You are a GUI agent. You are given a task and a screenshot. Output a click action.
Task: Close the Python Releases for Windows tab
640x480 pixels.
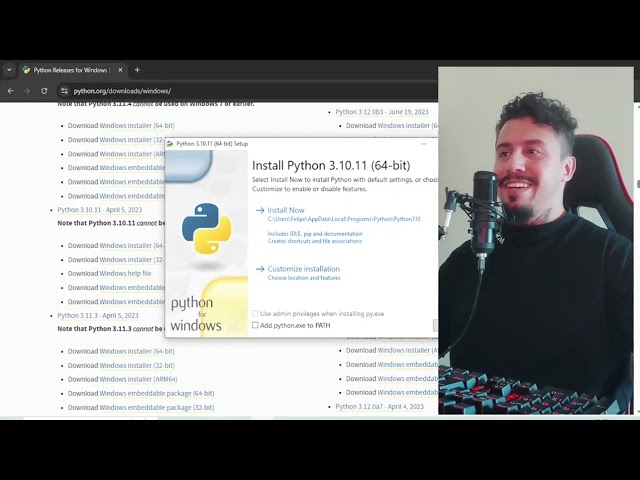(x=120, y=70)
